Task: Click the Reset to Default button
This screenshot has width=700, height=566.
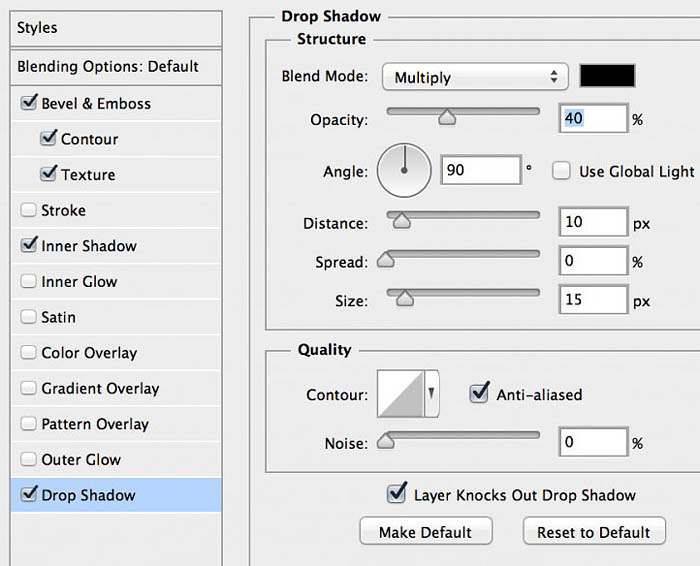Action: click(594, 531)
